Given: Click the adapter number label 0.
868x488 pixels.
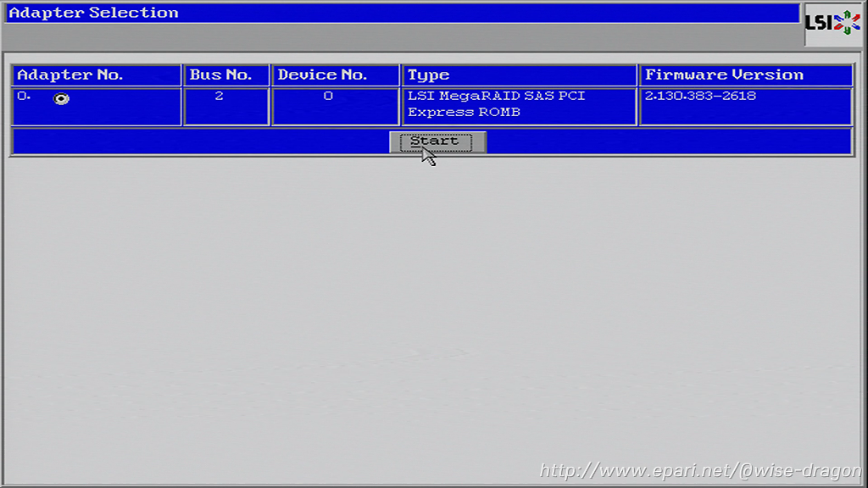Looking at the screenshot, I should coord(23,96).
